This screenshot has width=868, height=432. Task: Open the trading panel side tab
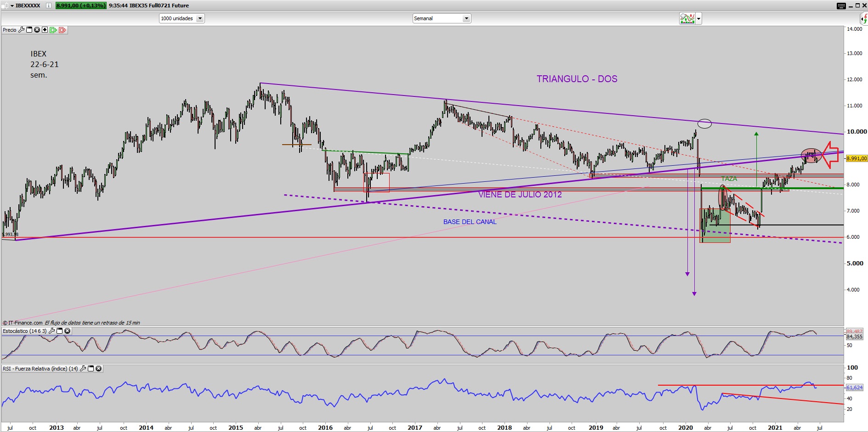point(864,18)
